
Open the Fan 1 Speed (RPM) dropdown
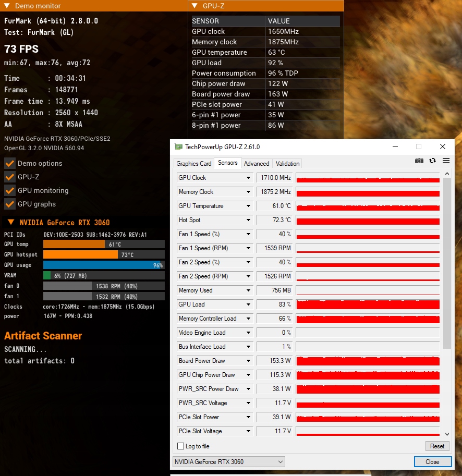click(x=248, y=248)
